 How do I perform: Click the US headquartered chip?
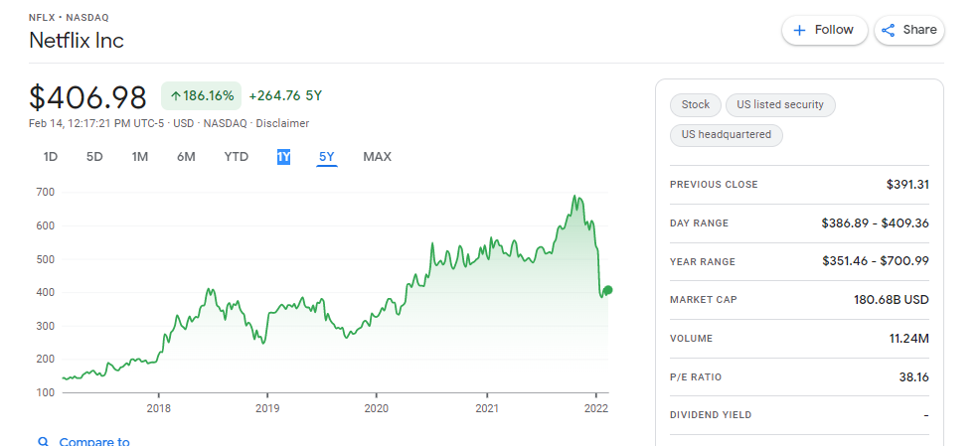click(727, 135)
